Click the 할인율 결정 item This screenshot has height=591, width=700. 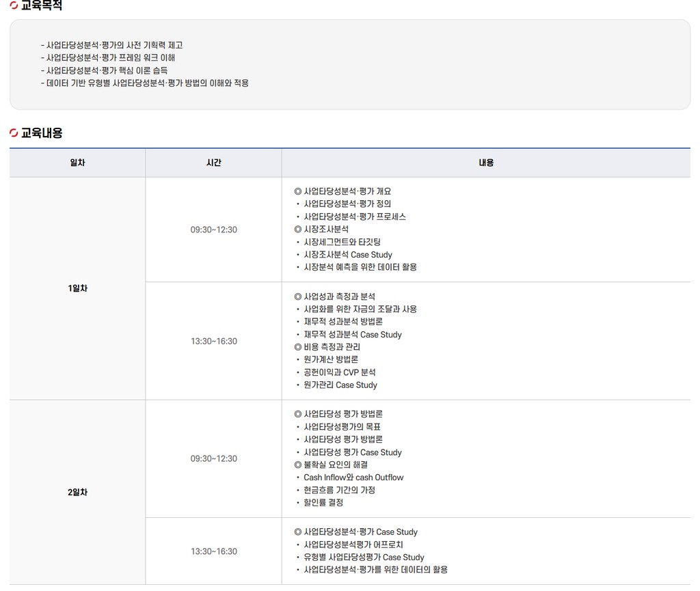pyautogui.click(x=323, y=503)
